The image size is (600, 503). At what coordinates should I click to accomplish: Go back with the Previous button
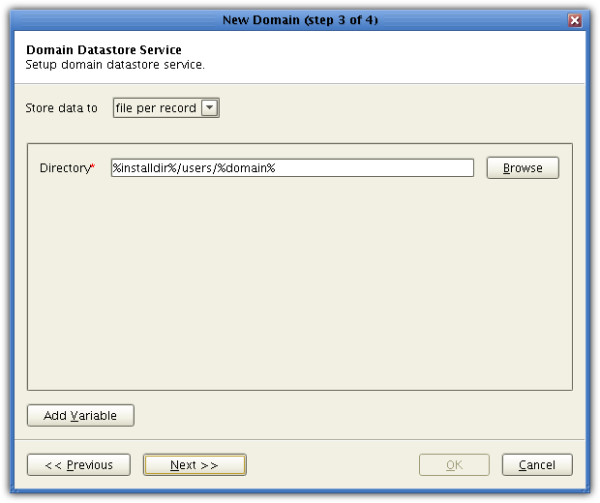pyautogui.click(x=79, y=465)
